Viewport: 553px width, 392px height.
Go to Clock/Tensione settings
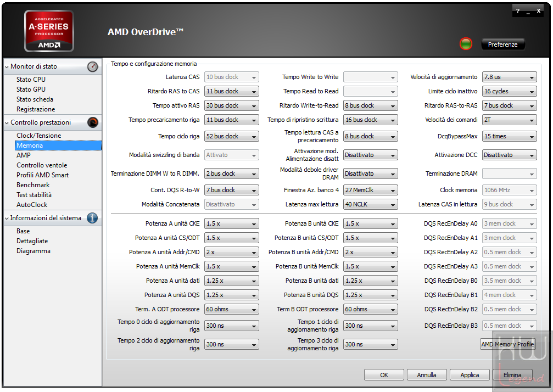39,136
